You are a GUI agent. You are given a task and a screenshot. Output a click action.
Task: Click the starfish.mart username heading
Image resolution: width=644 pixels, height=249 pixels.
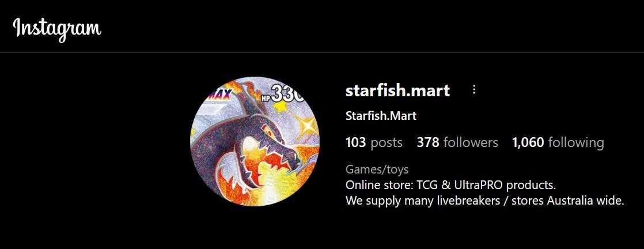[x=397, y=90]
